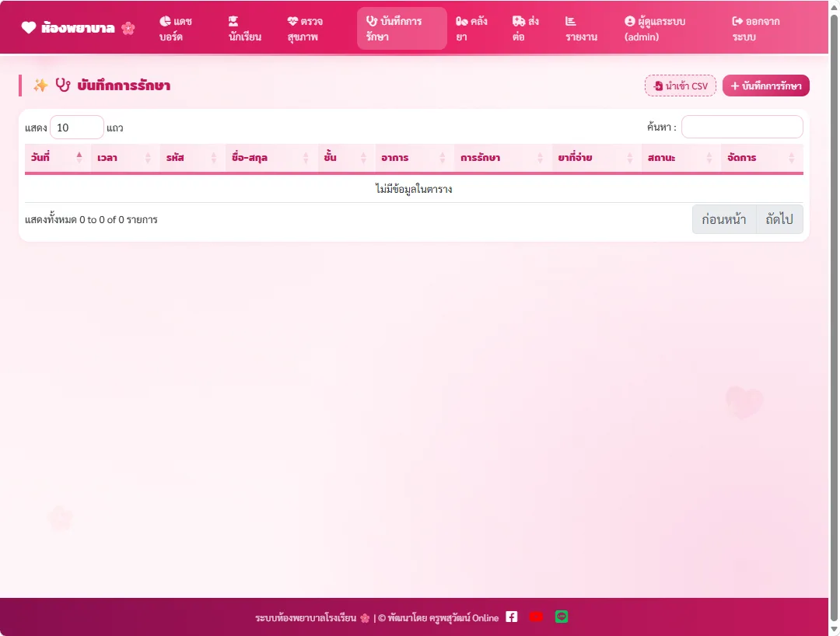Image resolution: width=840 pixels, height=636 pixels.
Task: Sort table by ชั้น column
Action: (x=346, y=157)
